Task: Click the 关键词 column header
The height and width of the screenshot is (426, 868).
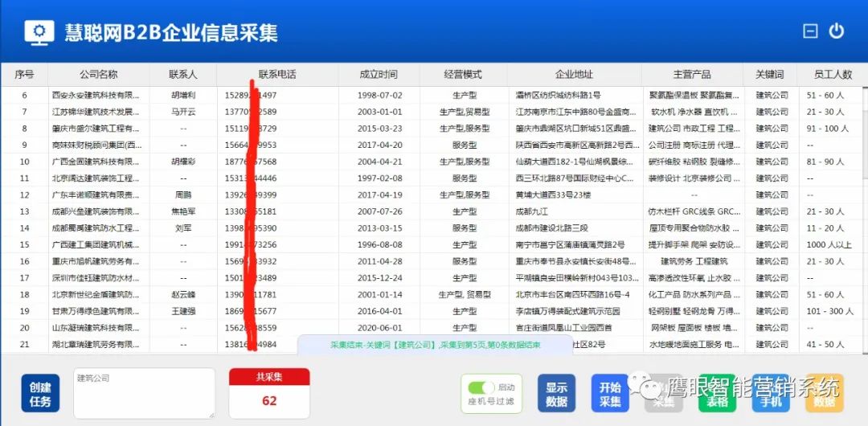Action: pos(770,74)
